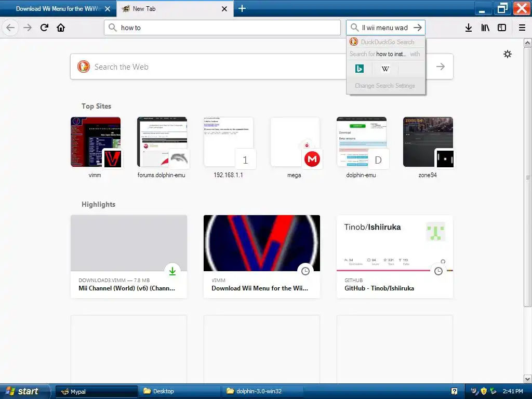The image size is (532, 399).
Task: Go back to the previous page
Action: click(x=10, y=28)
